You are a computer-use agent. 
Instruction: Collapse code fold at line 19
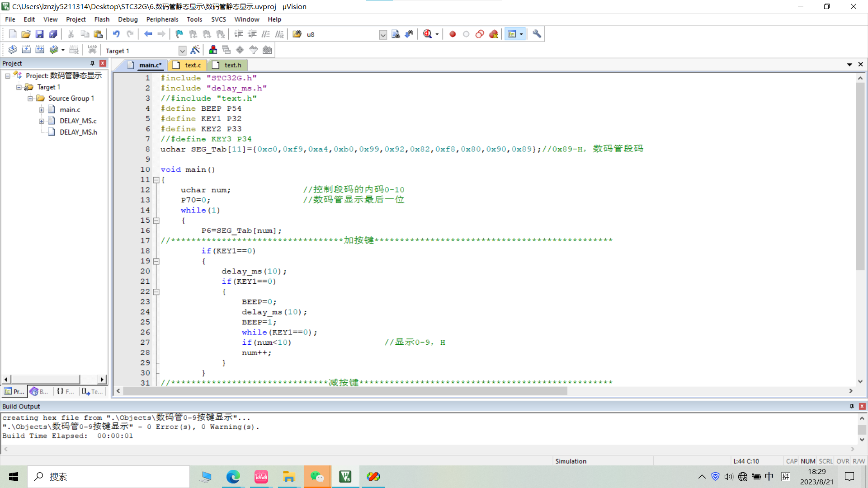pos(156,261)
